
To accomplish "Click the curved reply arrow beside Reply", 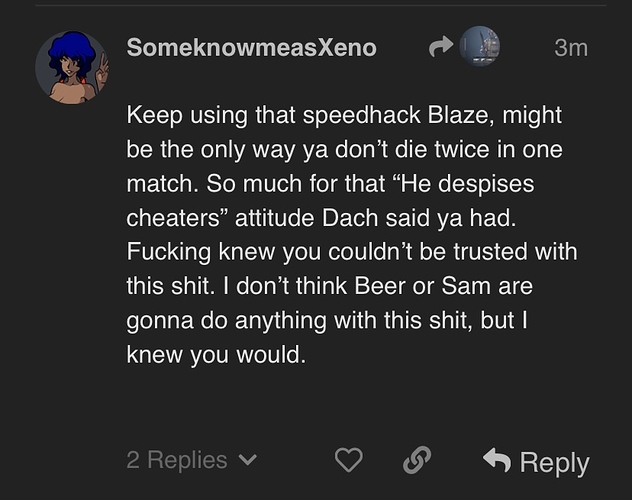I will (496, 460).
